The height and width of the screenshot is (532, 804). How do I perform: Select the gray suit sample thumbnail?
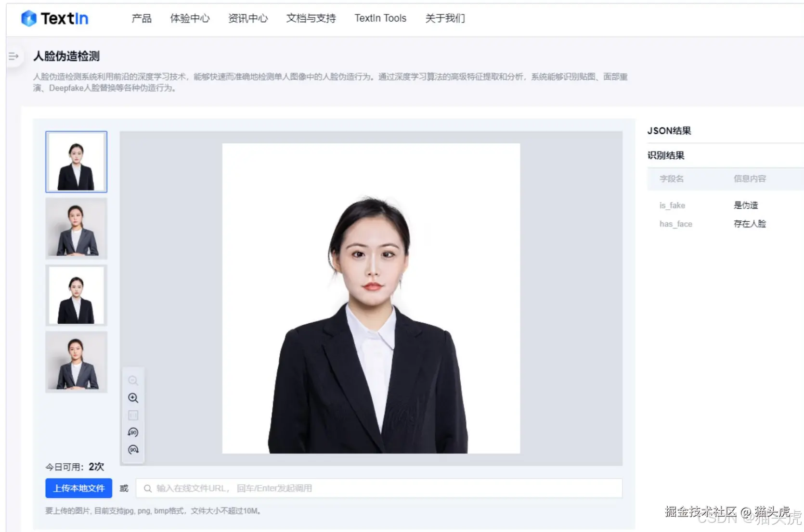[x=76, y=228]
